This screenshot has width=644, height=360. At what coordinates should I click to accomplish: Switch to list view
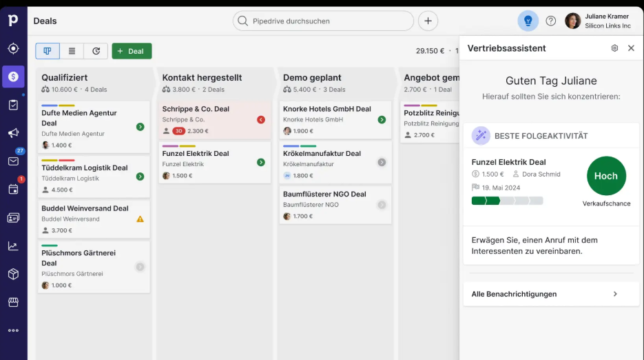(72, 51)
